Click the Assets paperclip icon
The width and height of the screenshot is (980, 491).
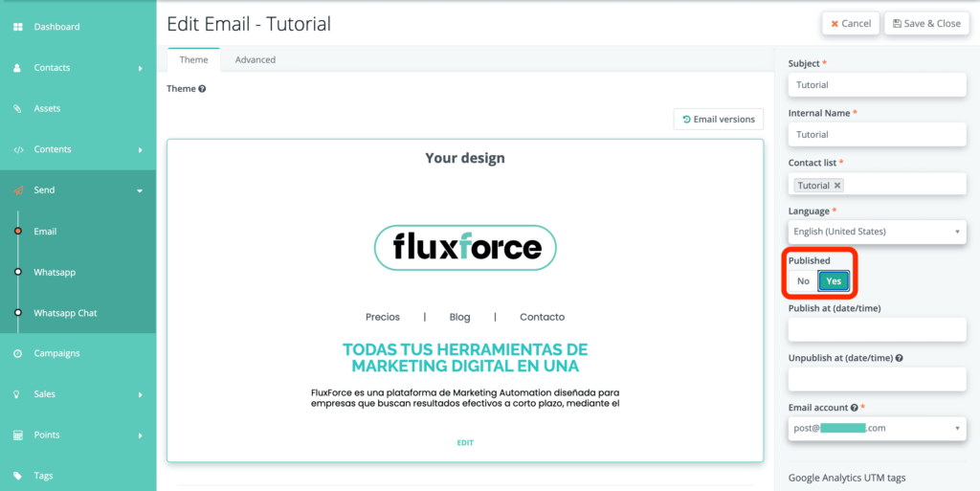coord(17,109)
